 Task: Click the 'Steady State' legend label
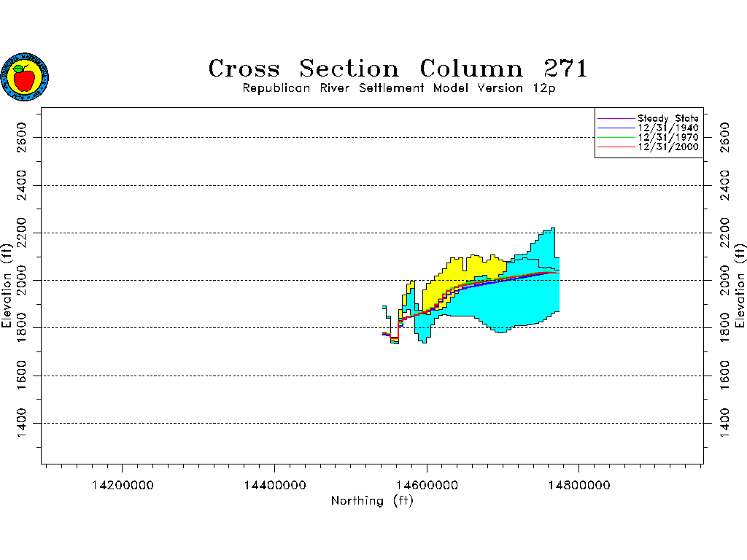click(668, 118)
